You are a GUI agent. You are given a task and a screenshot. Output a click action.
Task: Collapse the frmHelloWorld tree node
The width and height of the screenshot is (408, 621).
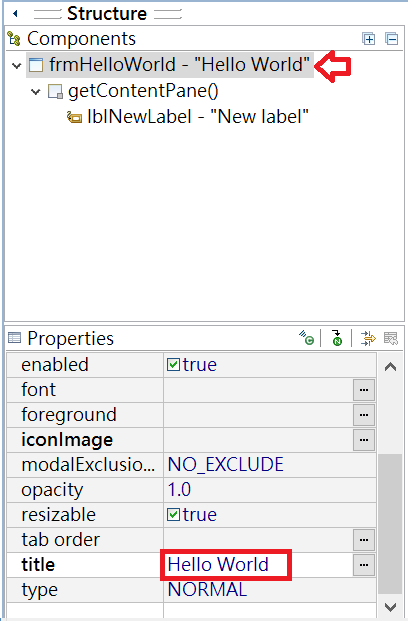(x=17, y=65)
